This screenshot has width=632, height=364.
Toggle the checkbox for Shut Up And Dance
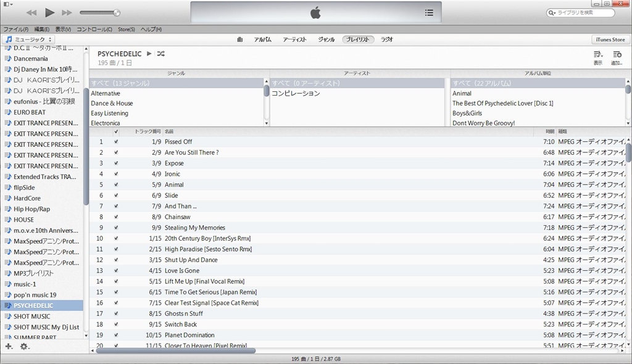[116, 260]
